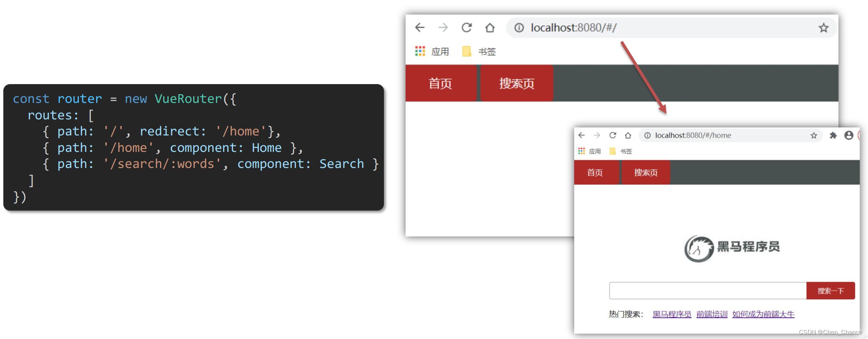The image size is (868, 339).
Task: View site info icon beside localhost:8080/#/
Action: click(x=519, y=28)
